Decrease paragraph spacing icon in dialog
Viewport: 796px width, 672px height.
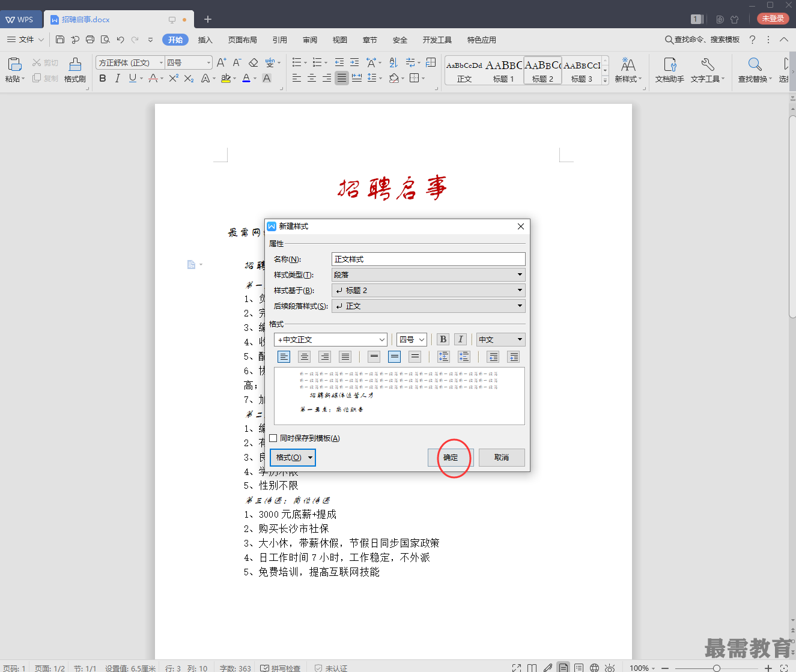[464, 357]
